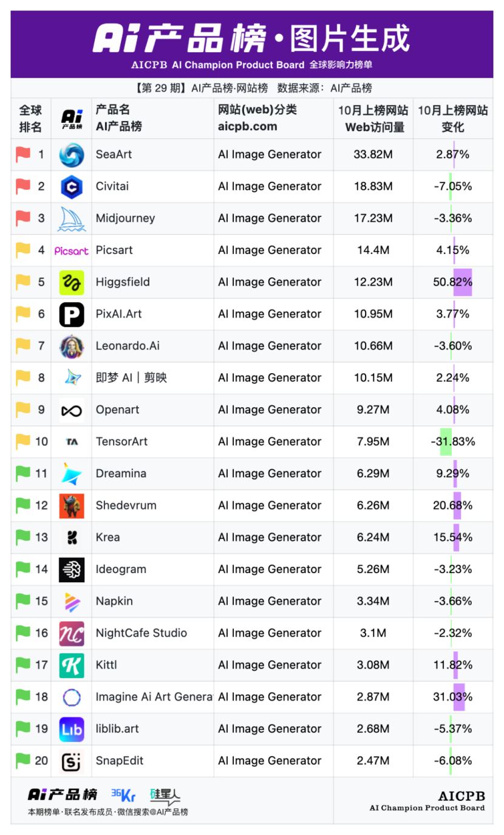The height and width of the screenshot is (835, 504).
Task: Click the Midjourney sailboat logo
Action: (72, 219)
